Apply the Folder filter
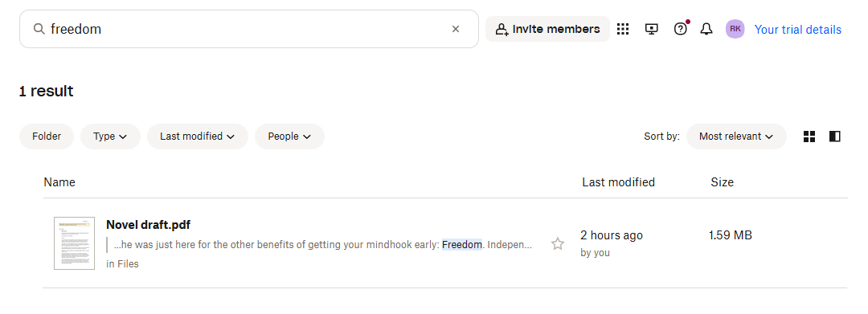This screenshot has width=868, height=314. coord(47,137)
